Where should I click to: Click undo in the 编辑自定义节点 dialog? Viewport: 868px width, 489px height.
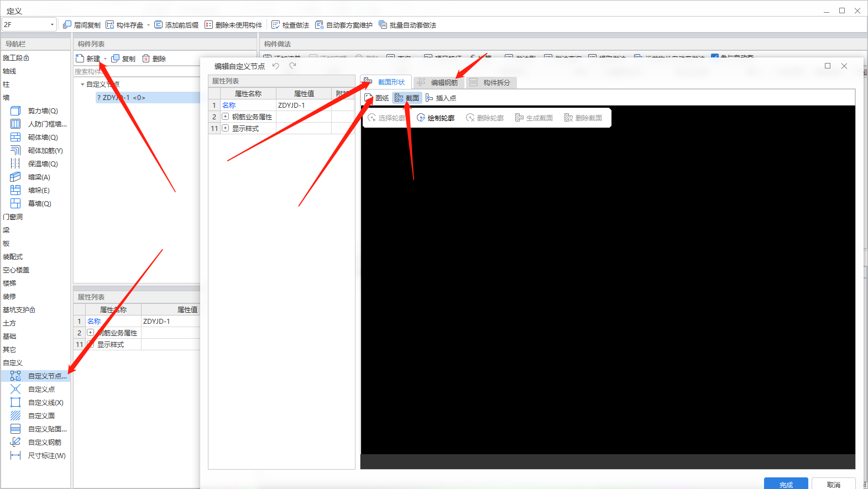click(276, 66)
